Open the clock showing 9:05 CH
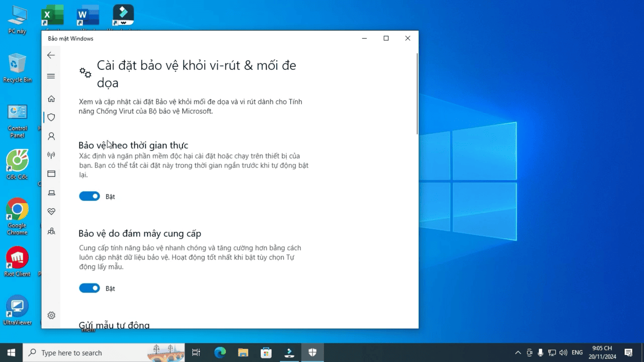Viewport: 644px width, 362px height. 602,352
